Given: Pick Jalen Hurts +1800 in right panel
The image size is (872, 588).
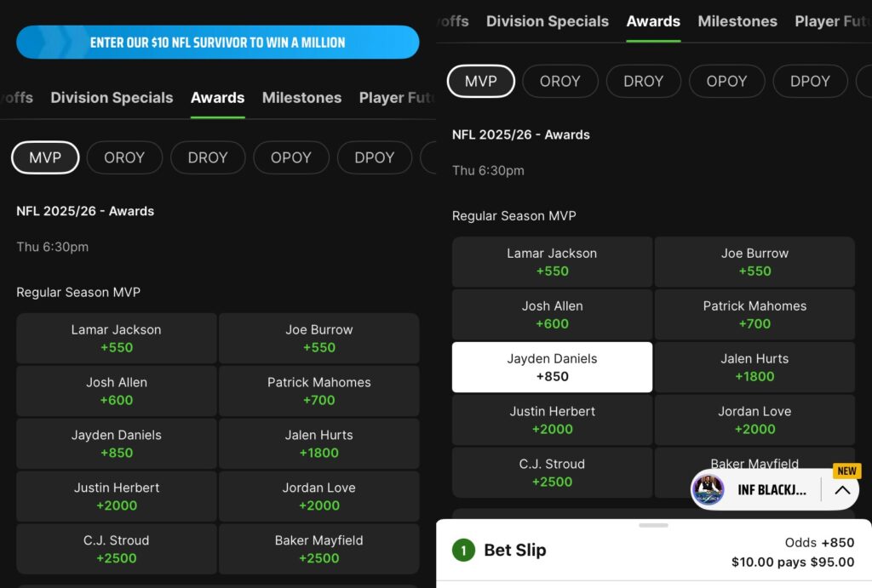Looking at the screenshot, I should (754, 368).
